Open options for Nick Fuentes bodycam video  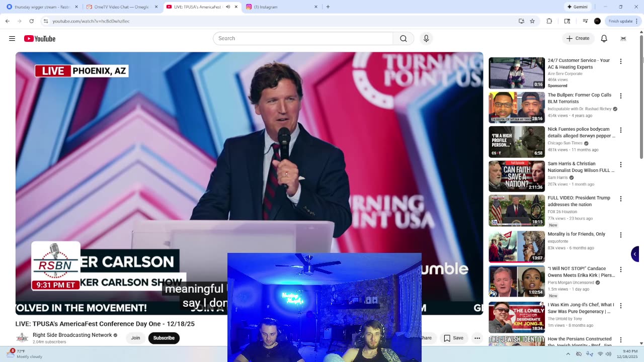click(x=621, y=130)
